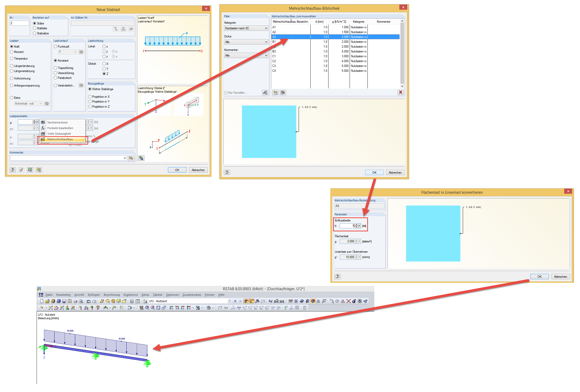Image resolution: width=580 pixels, height=392 pixels.
Task: Click the lightning list icon in Neue Stablast footer
Action: point(39,170)
